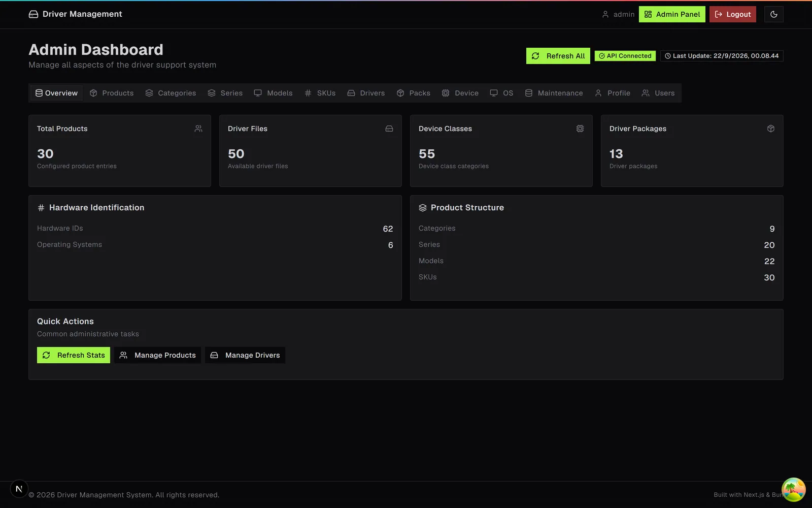
Task: Switch to the Products tab
Action: click(x=112, y=93)
